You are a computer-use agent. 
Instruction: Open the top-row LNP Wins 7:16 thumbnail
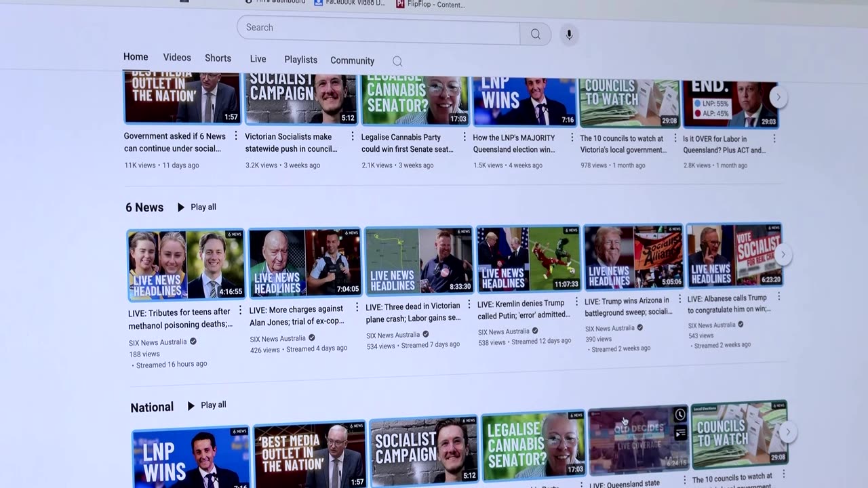point(524,102)
